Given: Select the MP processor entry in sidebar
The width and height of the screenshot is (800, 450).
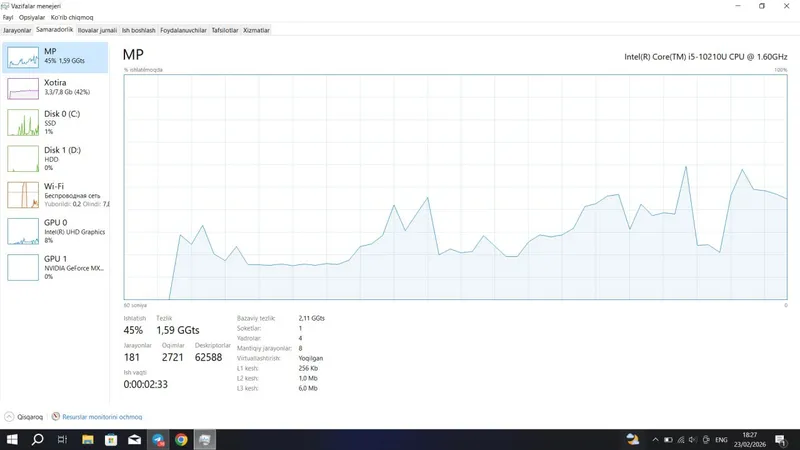Looking at the screenshot, I should (55, 57).
